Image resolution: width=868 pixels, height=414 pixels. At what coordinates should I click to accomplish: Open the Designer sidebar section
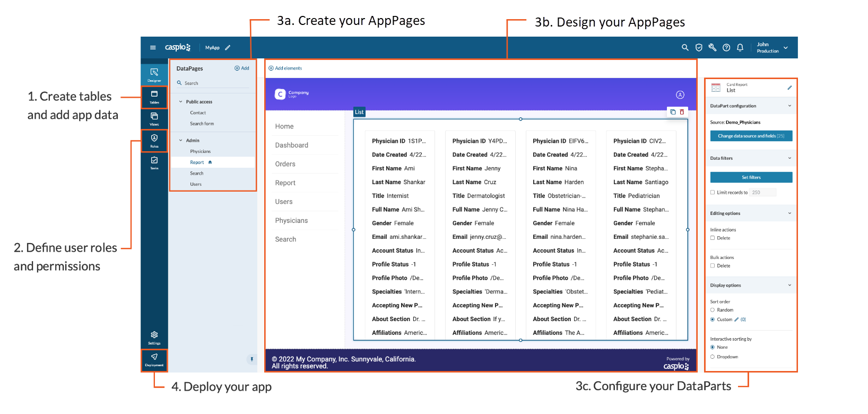[154, 75]
